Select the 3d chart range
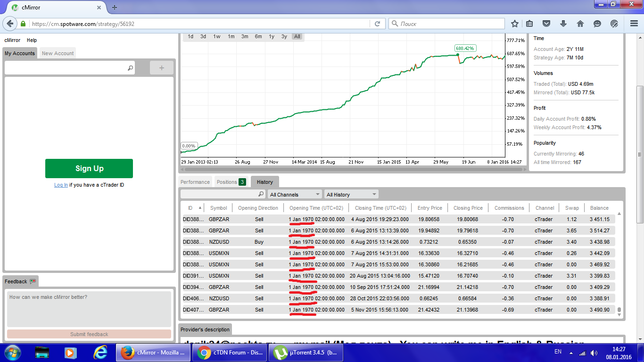This screenshot has width=644, height=362. (203, 36)
